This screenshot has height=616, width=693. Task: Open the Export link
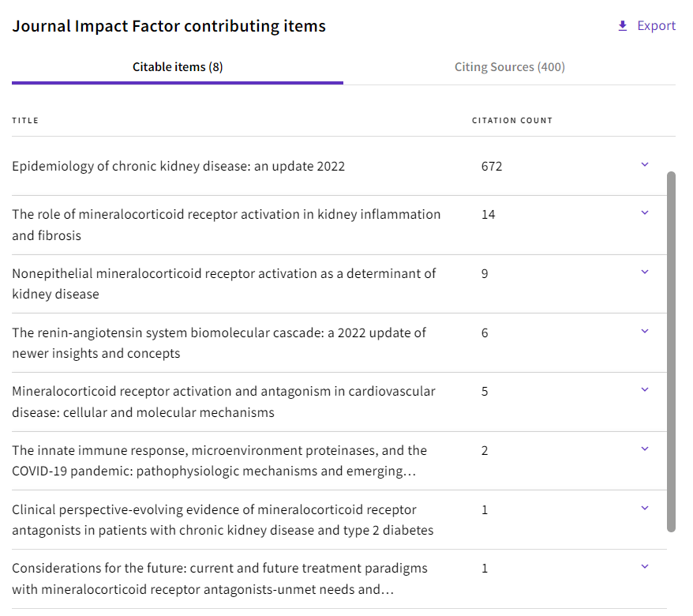(x=656, y=26)
